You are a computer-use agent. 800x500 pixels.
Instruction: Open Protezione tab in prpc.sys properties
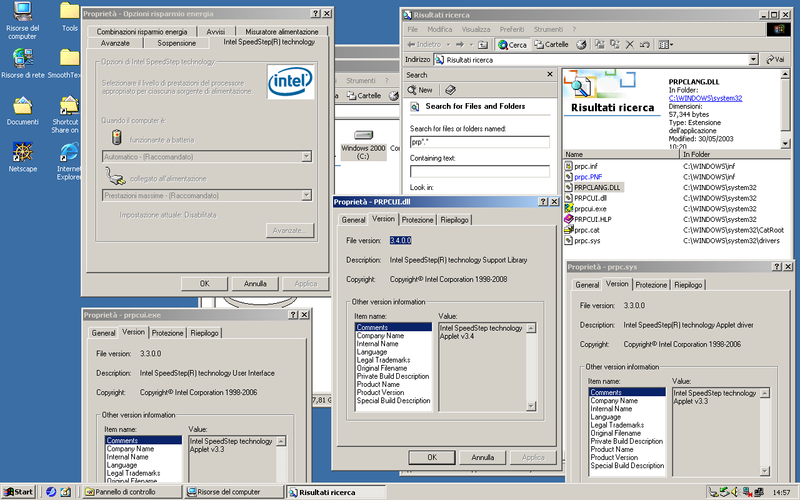[x=651, y=285]
